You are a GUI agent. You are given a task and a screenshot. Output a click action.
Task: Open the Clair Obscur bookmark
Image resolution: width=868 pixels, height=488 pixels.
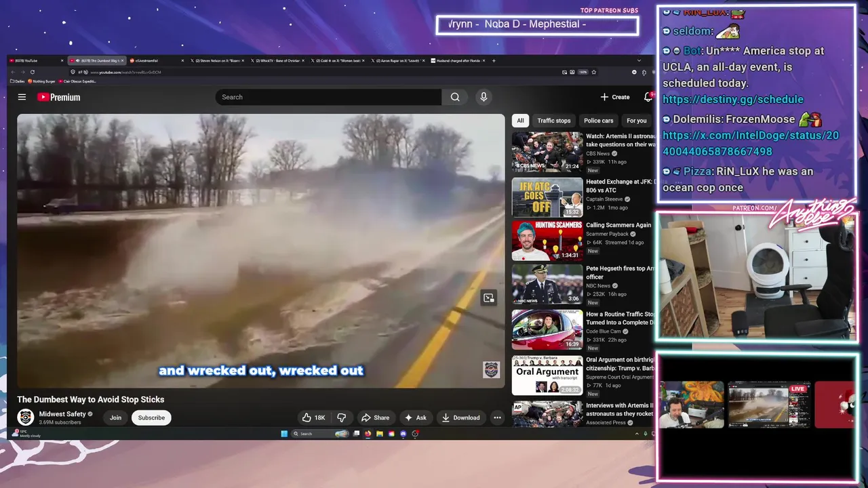78,81
